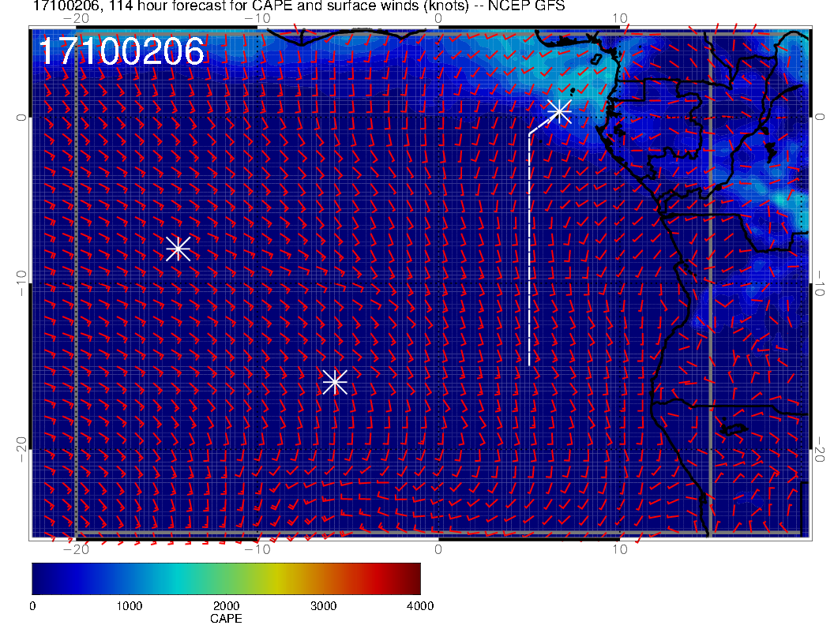
Task: Click the white asterisk marker near the equator
Action: (558, 111)
